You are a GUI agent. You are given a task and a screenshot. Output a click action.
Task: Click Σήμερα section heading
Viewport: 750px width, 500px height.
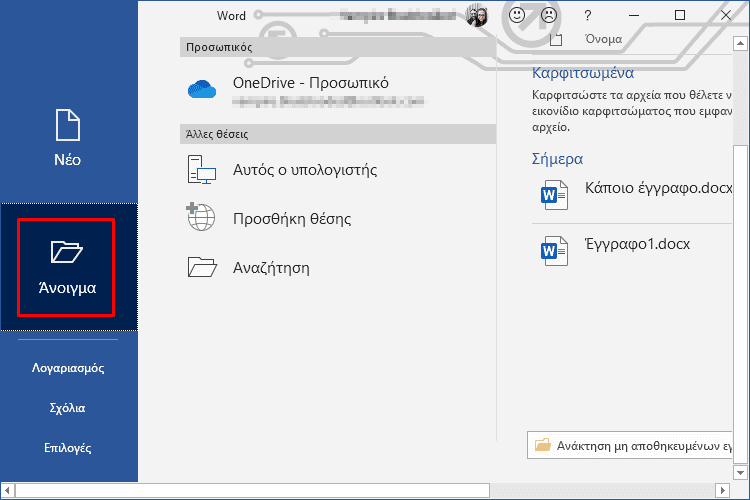[x=557, y=159]
